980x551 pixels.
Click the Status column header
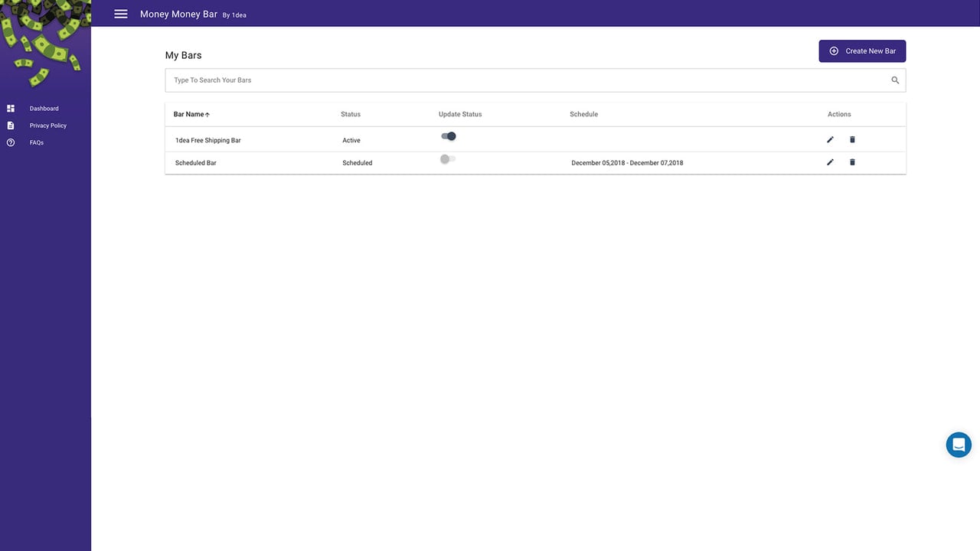tap(351, 114)
